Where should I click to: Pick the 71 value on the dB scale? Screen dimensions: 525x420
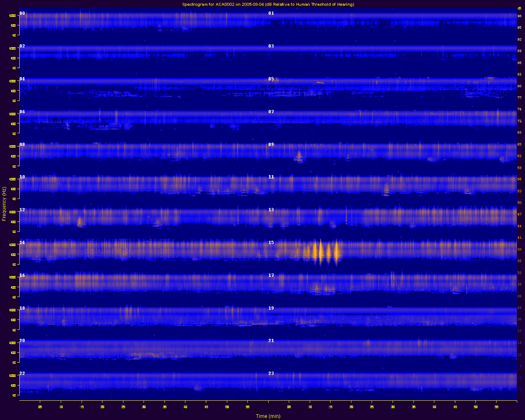pos(519,121)
